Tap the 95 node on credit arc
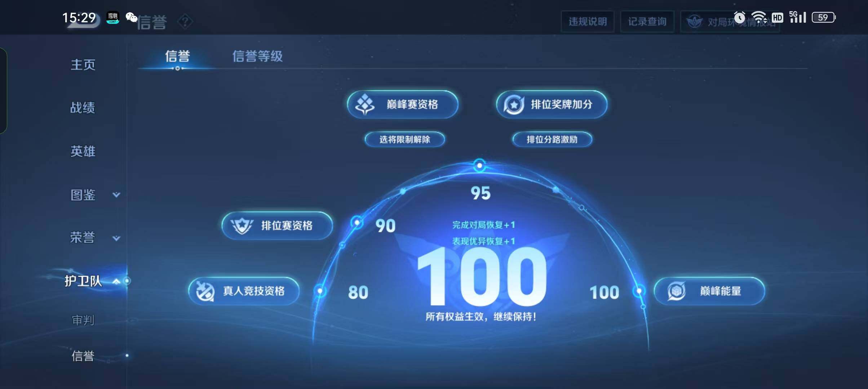Viewport: 868px width, 389px height. point(479,166)
